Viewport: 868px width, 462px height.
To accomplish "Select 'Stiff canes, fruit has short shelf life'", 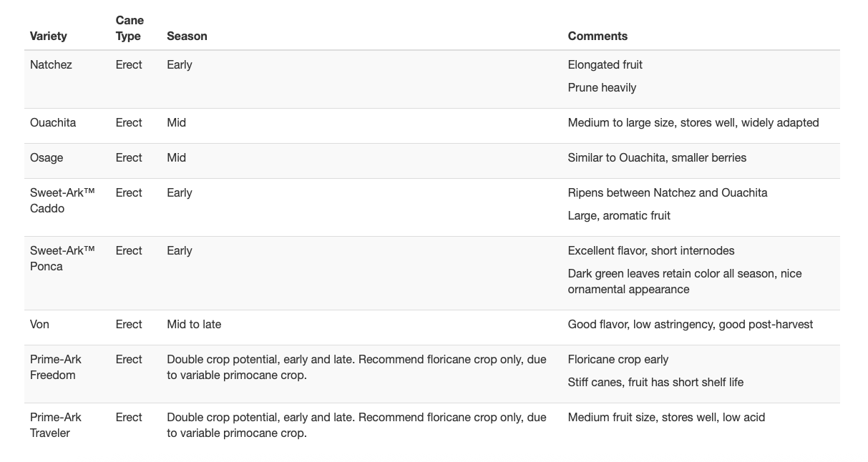I will pos(655,382).
